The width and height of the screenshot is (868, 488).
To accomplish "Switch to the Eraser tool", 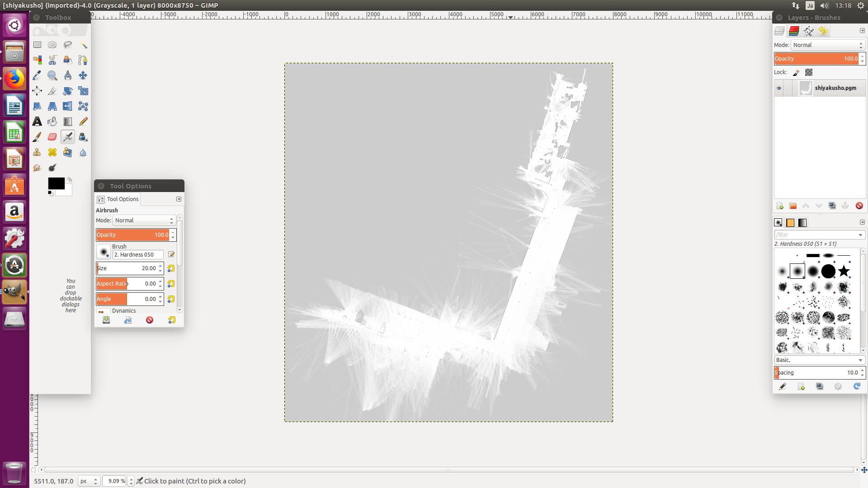I will point(52,137).
